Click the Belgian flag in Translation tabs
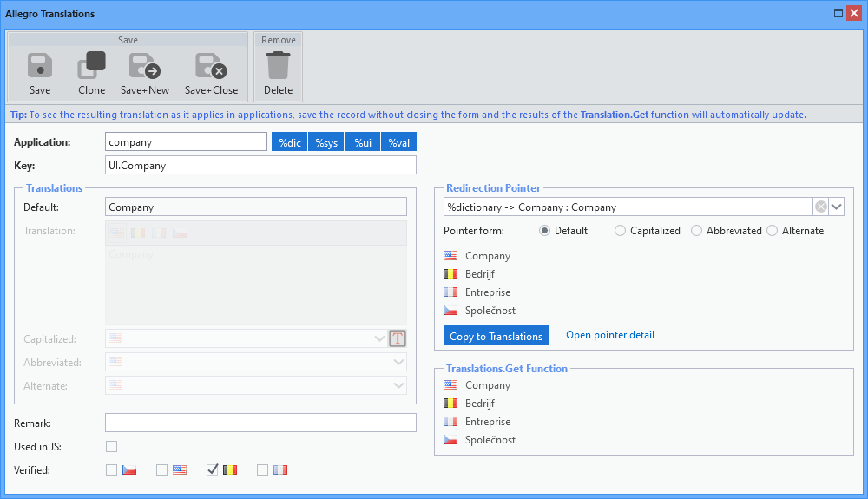868x499 pixels. 138,233
